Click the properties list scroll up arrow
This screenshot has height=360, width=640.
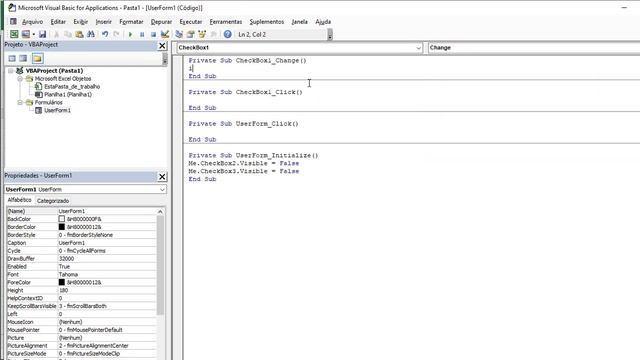tap(160, 211)
